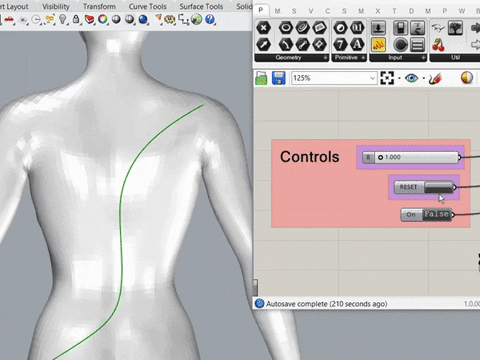Switch to the Curve Tools tab
This screenshot has width=480, height=360.
tap(148, 6)
